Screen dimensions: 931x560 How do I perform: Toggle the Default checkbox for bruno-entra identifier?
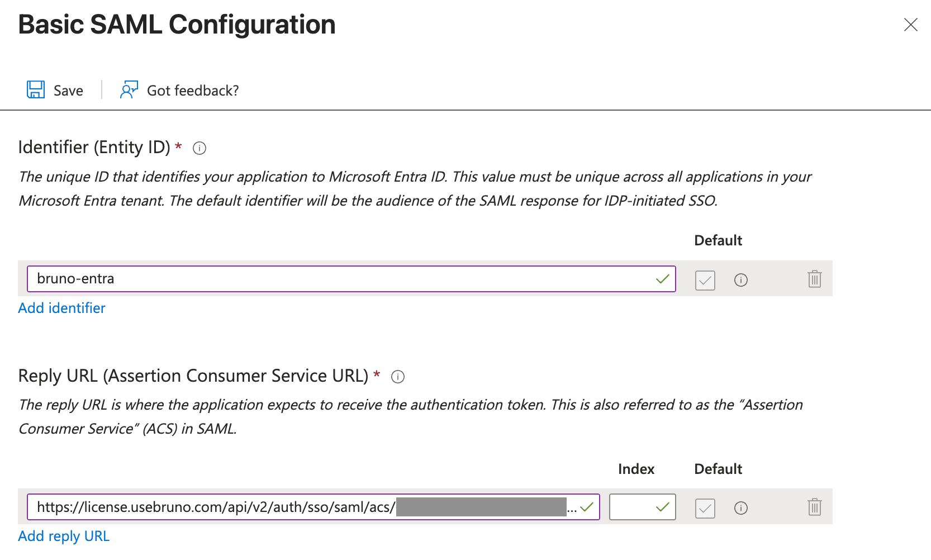click(705, 280)
